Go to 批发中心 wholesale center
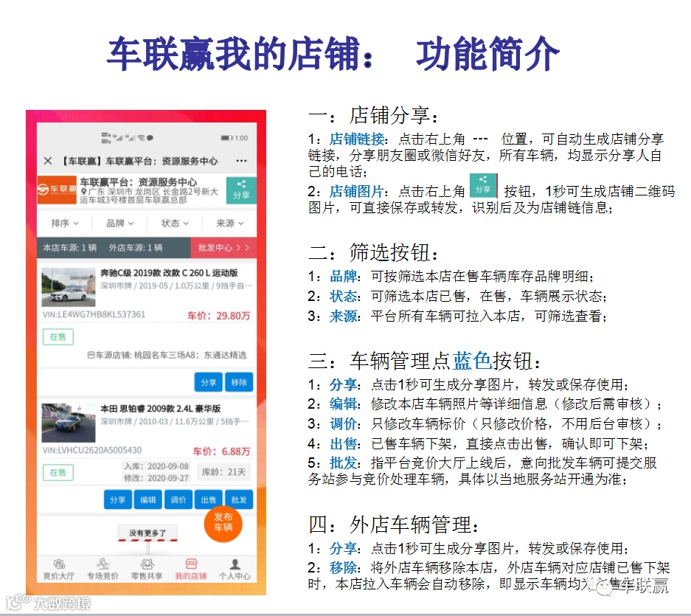Image resolution: width=691 pixels, height=616 pixels. (224, 247)
